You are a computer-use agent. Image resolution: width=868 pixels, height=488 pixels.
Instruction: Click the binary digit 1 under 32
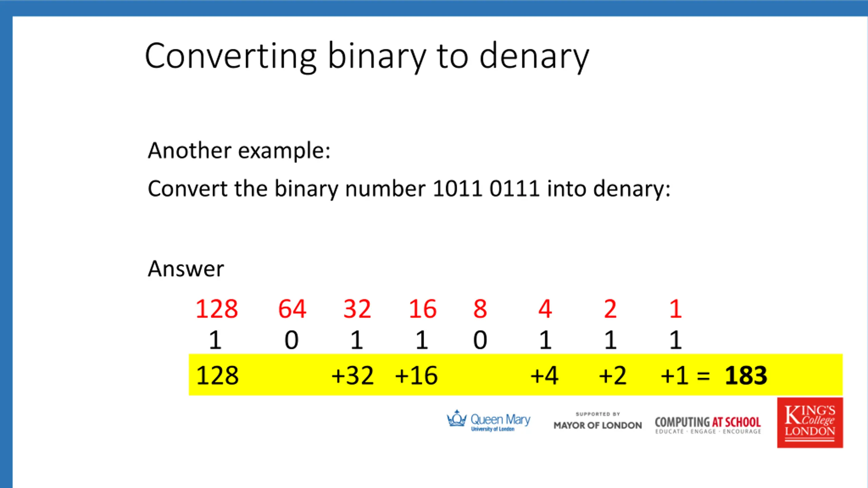[357, 340]
